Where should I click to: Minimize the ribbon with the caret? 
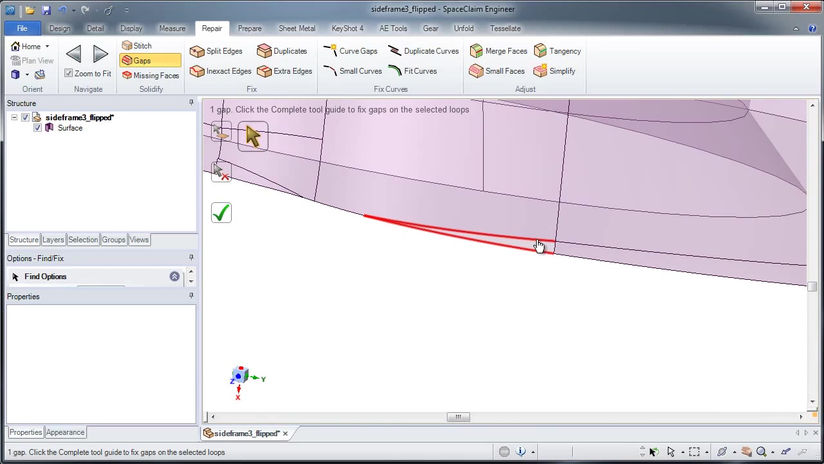coord(796,28)
